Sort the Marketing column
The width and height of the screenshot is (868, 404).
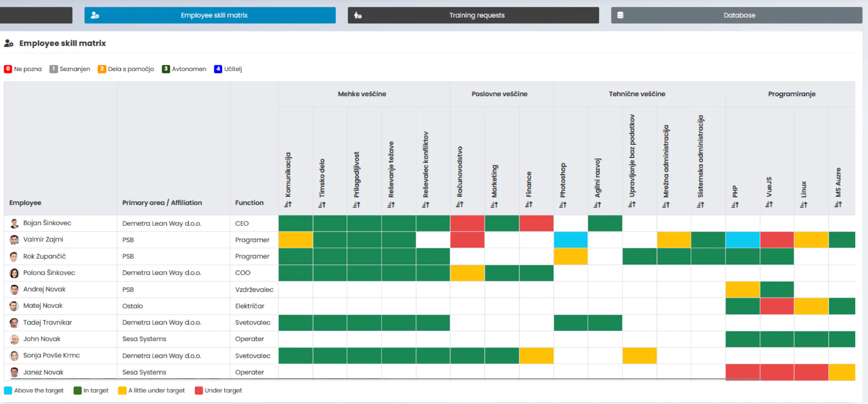[x=494, y=204]
